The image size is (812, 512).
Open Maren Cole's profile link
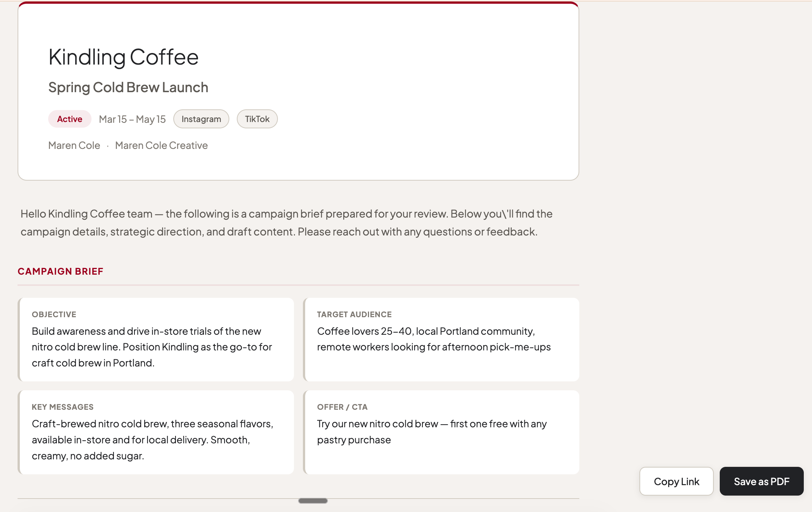[74, 145]
